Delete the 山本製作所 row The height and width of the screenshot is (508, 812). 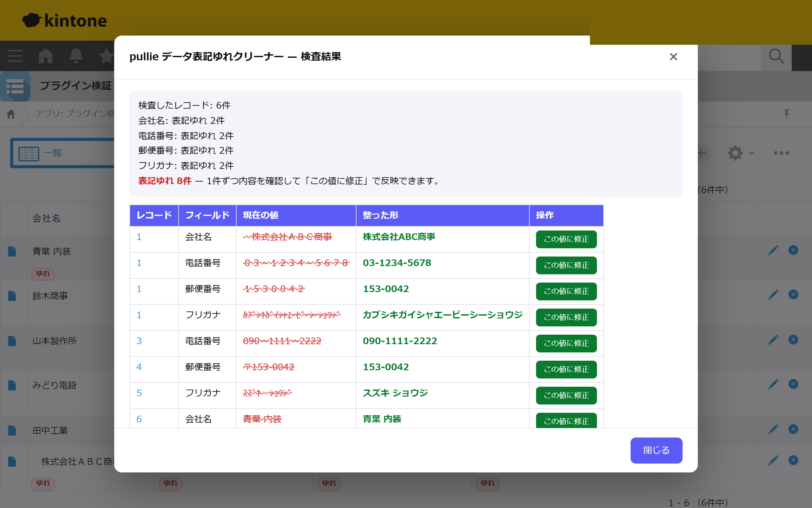point(793,340)
